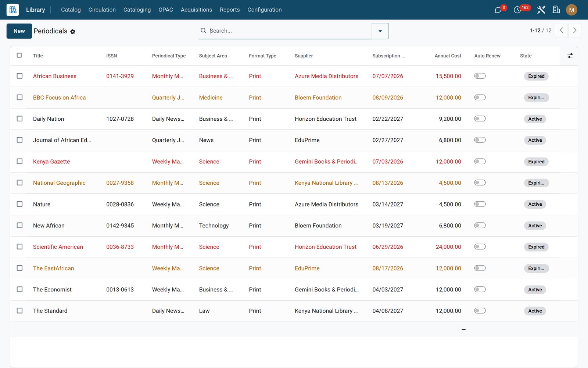Go to previous page arrow
588x368 pixels.
tap(562, 31)
